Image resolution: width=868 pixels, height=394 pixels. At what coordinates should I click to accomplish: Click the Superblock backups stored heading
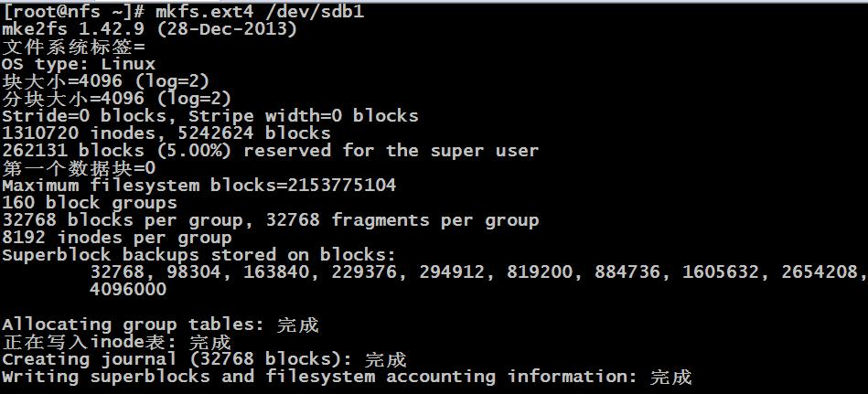click(x=199, y=254)
